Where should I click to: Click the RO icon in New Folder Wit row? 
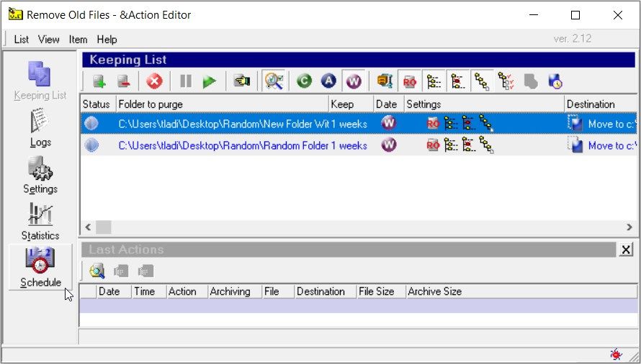point(433,124)
